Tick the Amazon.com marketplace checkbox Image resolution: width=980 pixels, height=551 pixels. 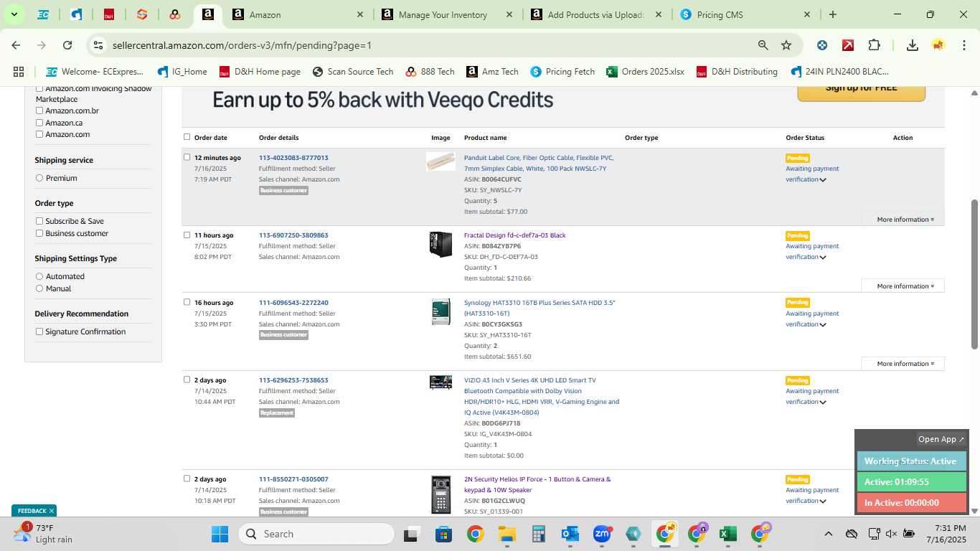click(39, 134)
